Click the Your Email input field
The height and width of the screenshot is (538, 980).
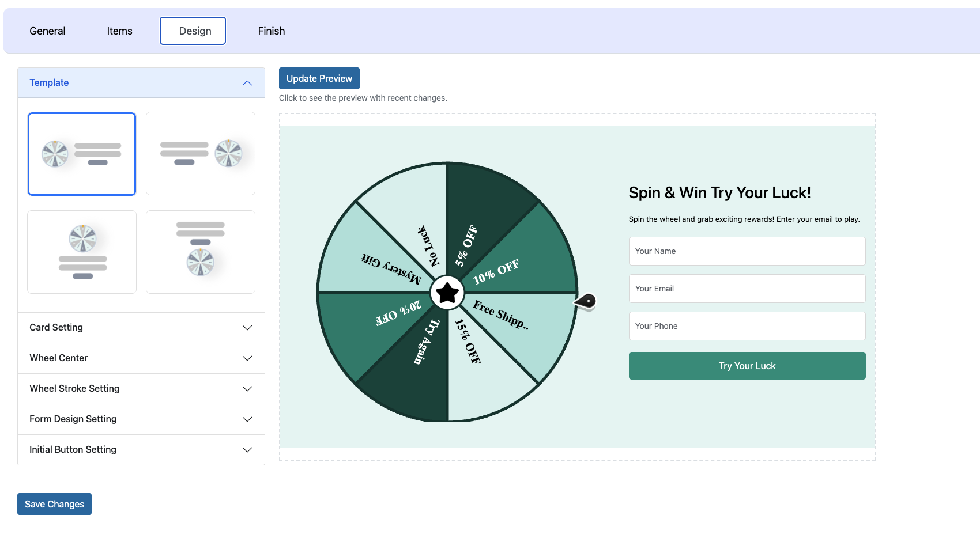click(747, 288)
